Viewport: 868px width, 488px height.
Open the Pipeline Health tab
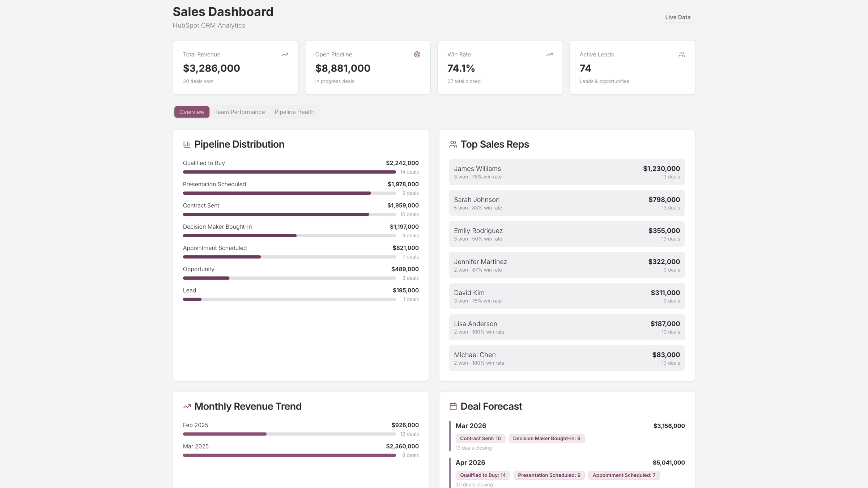coord(294,112)
